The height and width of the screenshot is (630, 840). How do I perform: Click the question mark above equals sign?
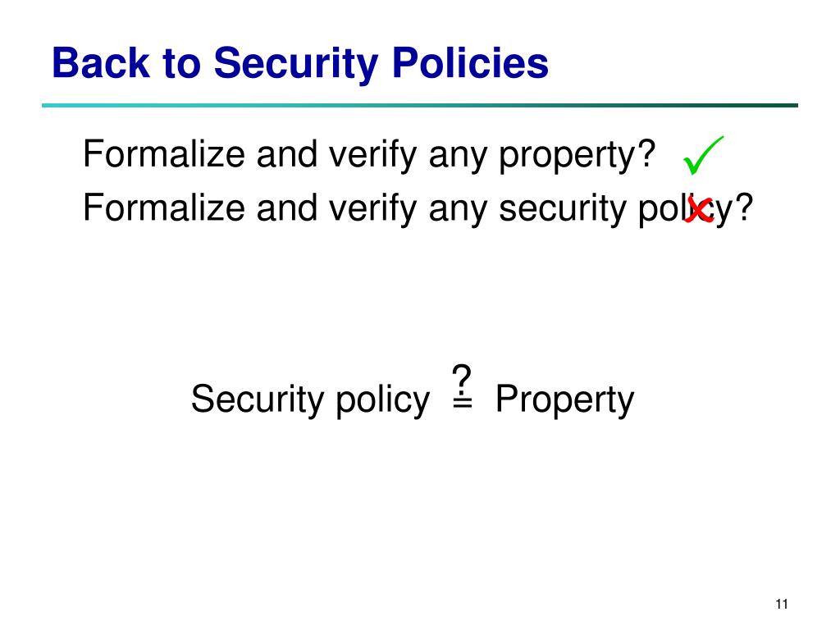coord(461,377)
